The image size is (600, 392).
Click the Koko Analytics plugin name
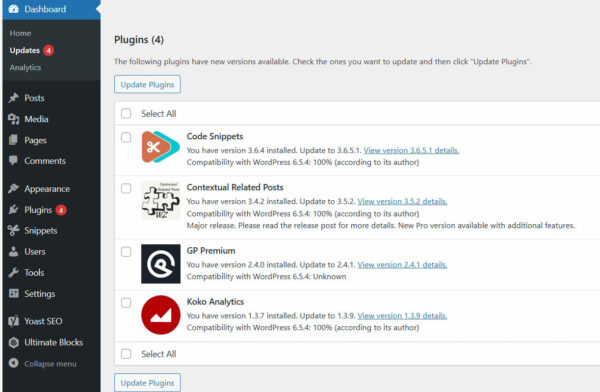tap(215, 302)
